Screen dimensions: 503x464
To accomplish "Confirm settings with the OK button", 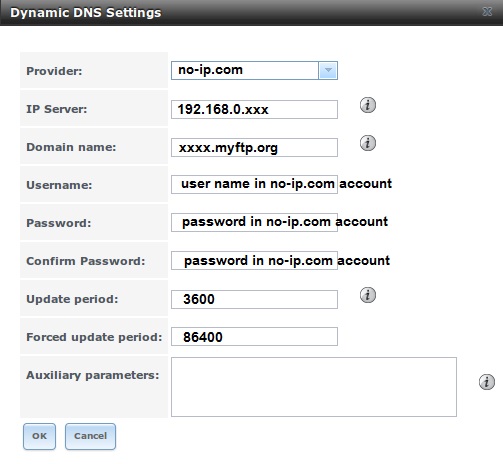I will click(x=39, y=436).
